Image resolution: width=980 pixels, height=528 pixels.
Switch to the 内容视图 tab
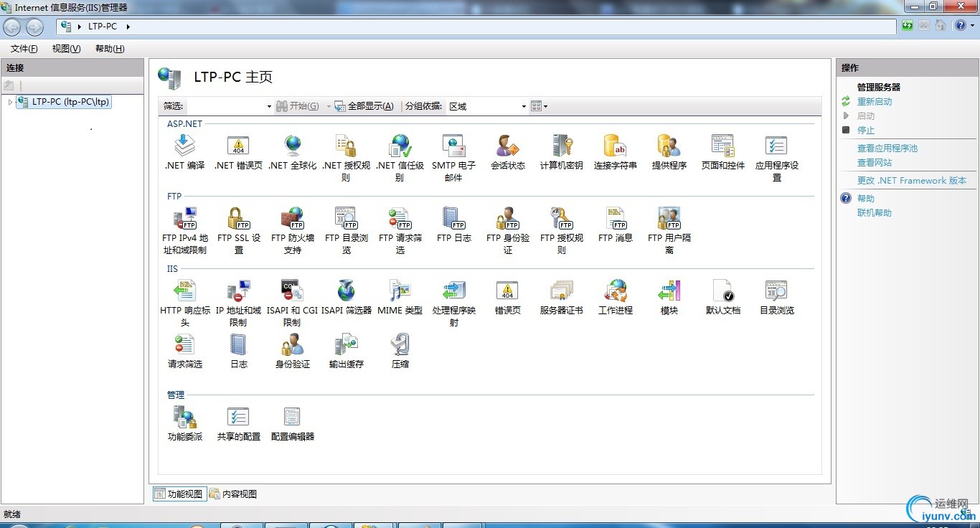coord(233,494)
